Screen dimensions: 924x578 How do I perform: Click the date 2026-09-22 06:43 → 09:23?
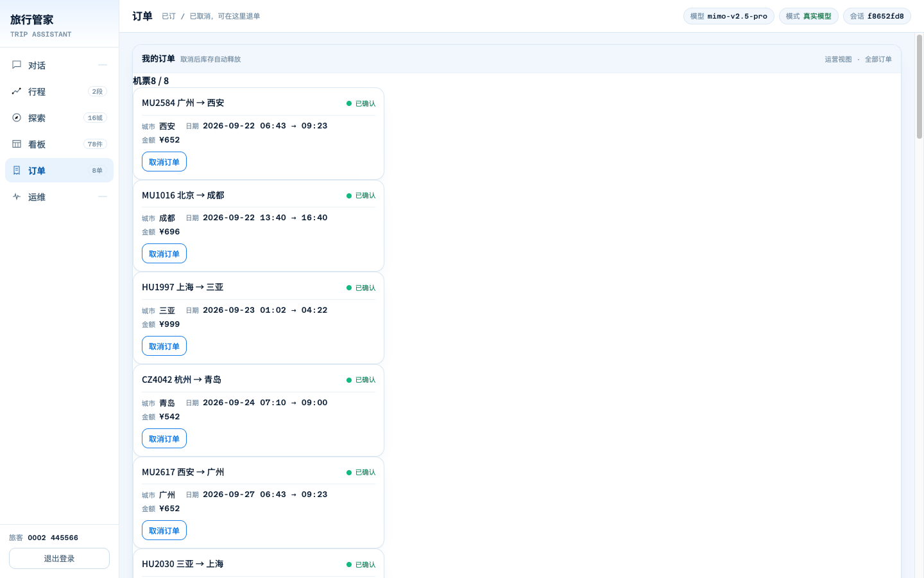(x=265, y=126)
